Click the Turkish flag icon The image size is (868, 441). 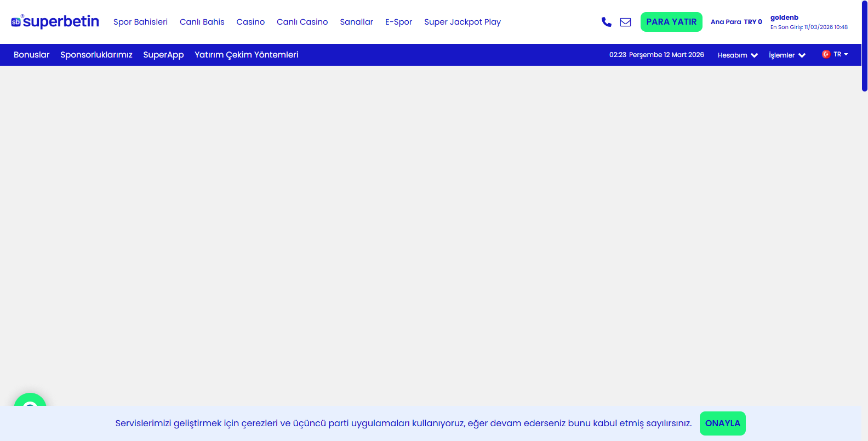[x=826, y=54]
